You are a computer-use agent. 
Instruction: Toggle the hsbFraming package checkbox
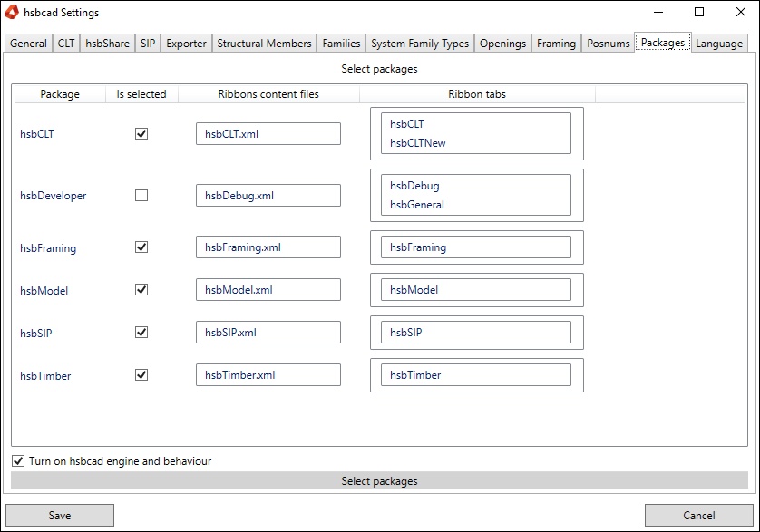pos(141,247)
